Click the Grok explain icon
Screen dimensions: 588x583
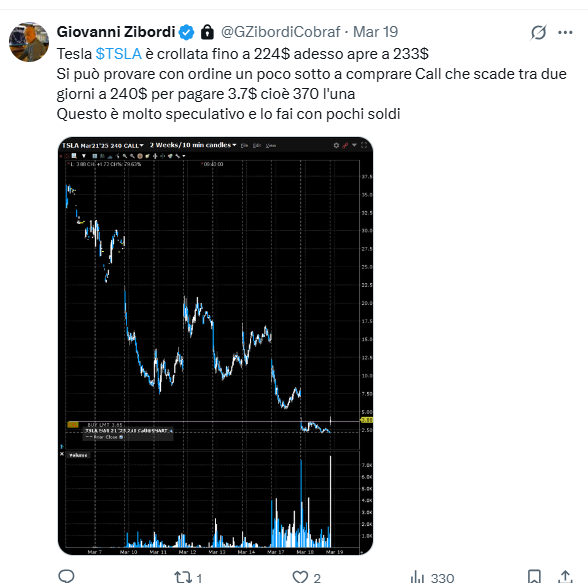click(538, 33)
